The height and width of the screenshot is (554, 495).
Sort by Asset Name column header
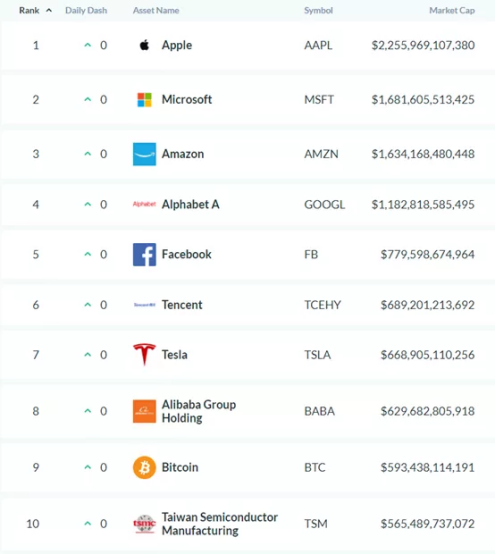coord(156,11)
